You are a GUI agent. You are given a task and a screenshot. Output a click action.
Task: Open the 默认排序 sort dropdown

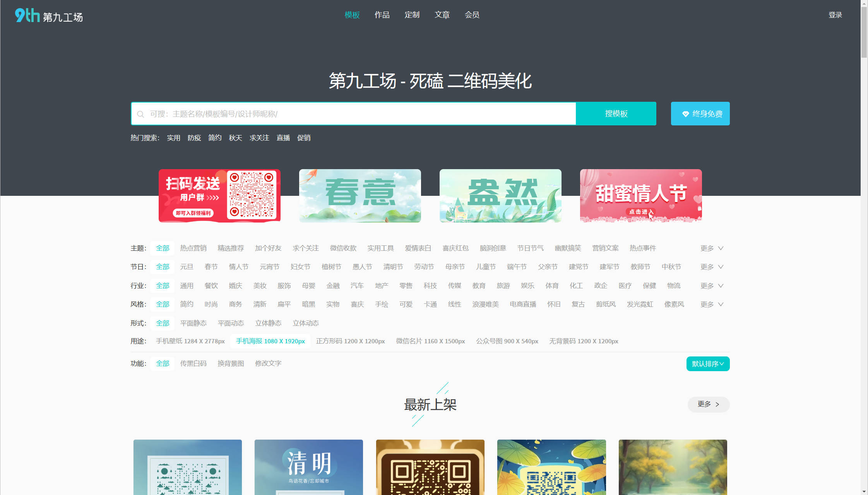[707, 364]
